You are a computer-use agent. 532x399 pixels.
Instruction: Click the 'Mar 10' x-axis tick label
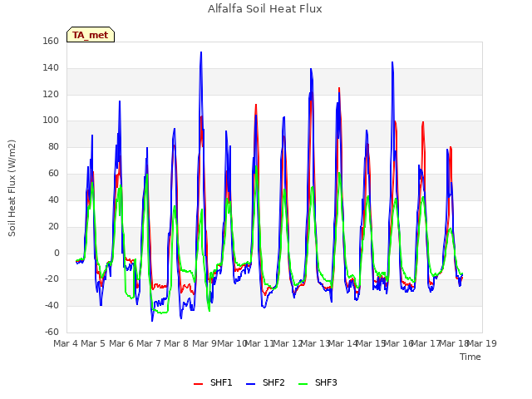tap(232, 343)
